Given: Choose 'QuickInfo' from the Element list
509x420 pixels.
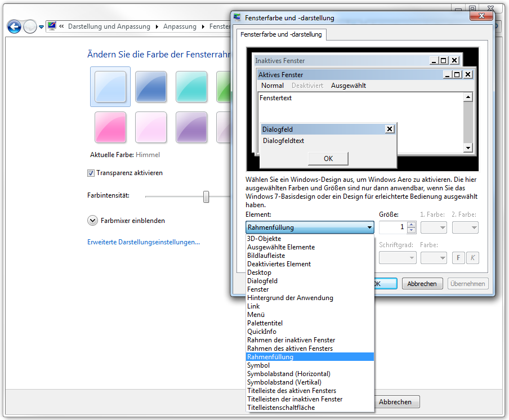Looking at the screenshot, I should [x=310, y=332].
